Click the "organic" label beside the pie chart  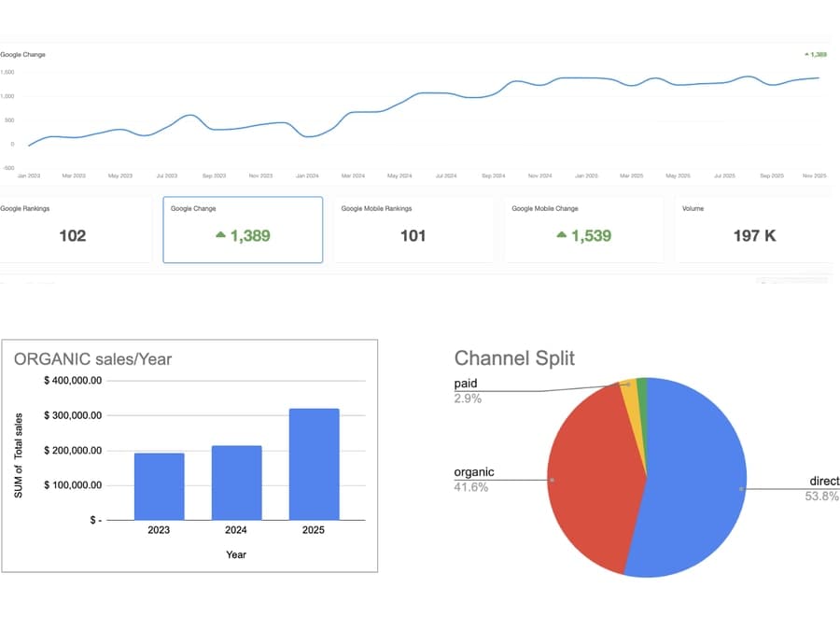coord(474,472)
